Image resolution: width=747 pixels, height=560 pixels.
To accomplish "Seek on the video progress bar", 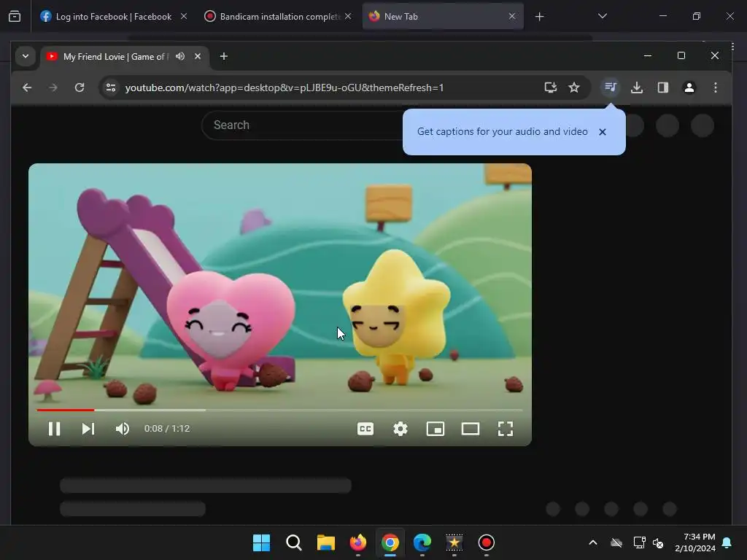I will 279,410.
